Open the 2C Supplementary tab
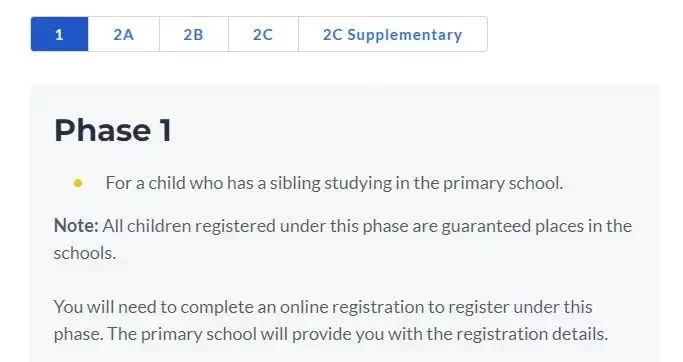This screenshot has width=683, height=362. tap(392, 34)
